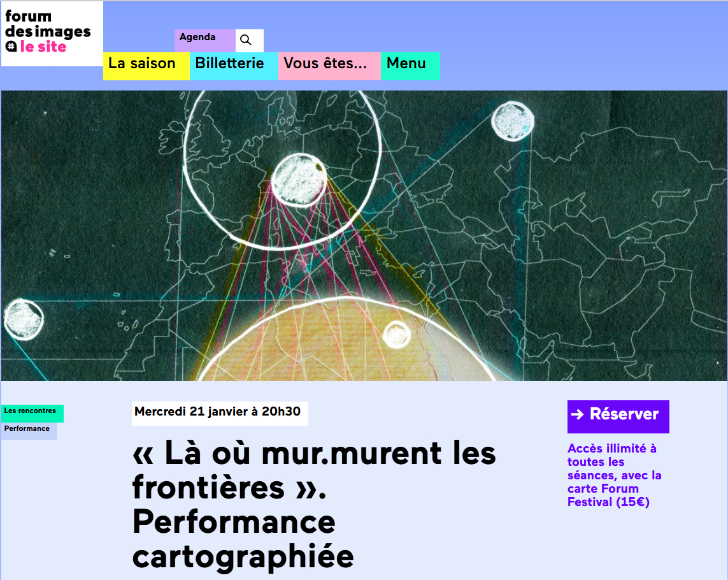The image size is (728, 580).
Task: Click the arrow icon in Réserver button
Action: [577, 415]
